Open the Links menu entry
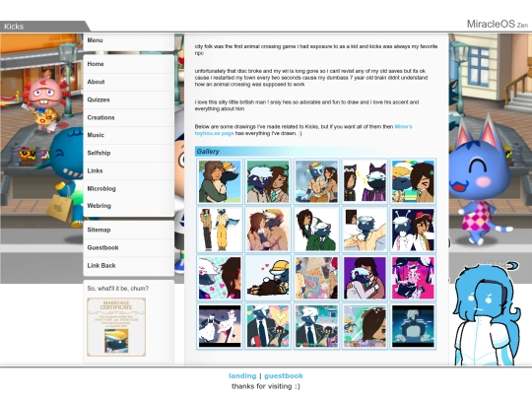 (x=129, y=170)
